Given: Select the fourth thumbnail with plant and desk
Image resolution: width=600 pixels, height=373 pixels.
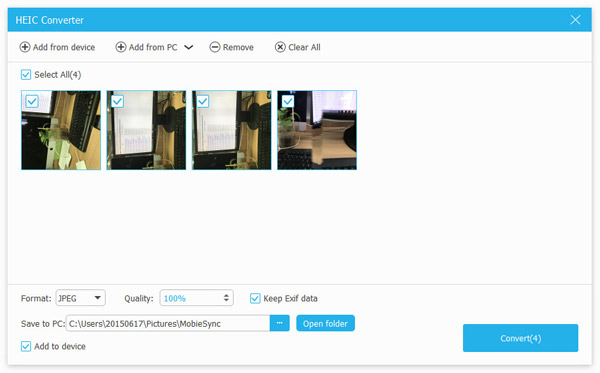Looking at the screenshot, I should tap(317, 130).
